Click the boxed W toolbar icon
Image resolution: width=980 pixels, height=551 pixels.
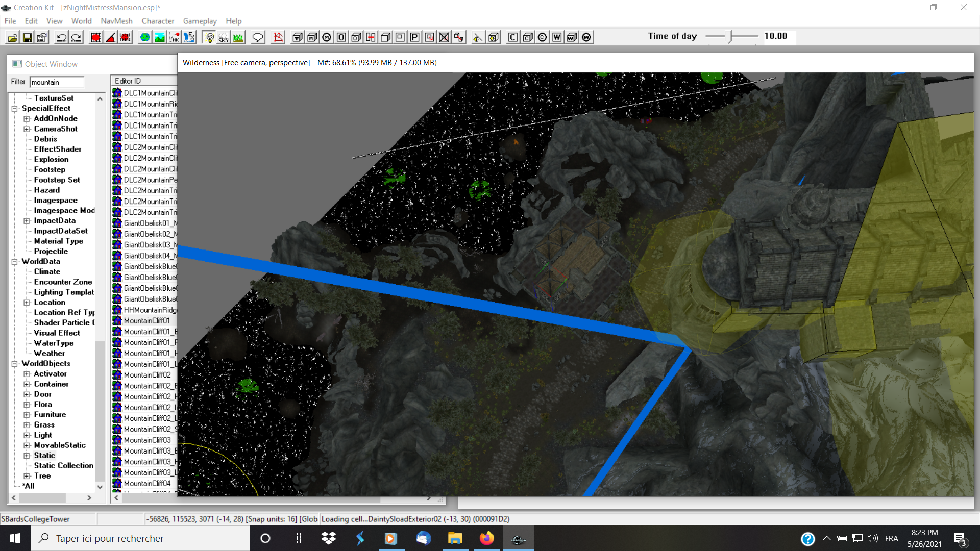(557, 37)
